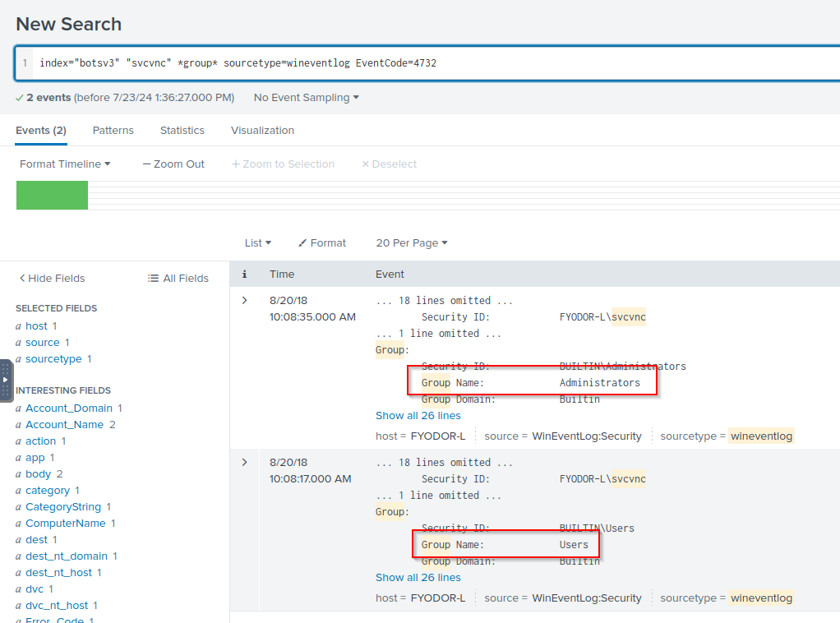The image size is (840, 623).
Task: Open the left edge side panel handle
Action: (6, 380)
